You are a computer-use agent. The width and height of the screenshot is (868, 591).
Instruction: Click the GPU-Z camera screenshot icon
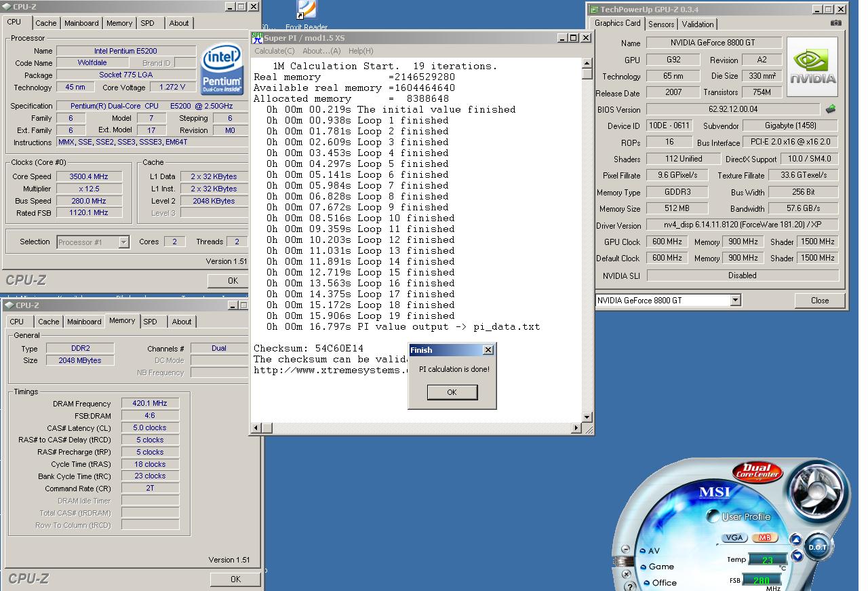836,23
